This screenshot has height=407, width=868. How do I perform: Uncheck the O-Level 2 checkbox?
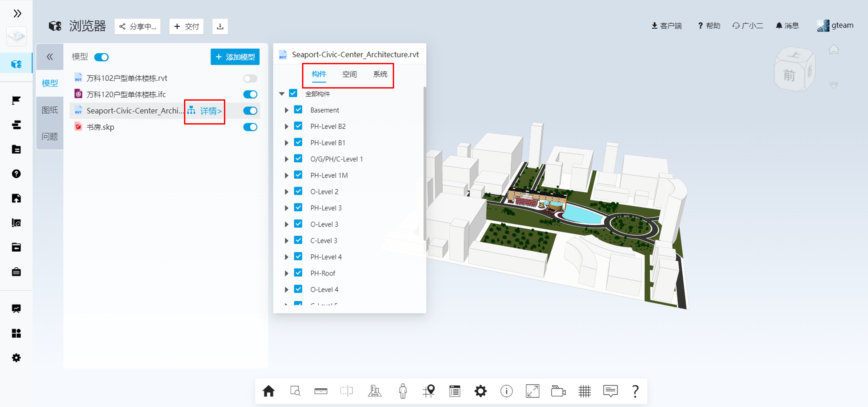[x=298, y=191]
